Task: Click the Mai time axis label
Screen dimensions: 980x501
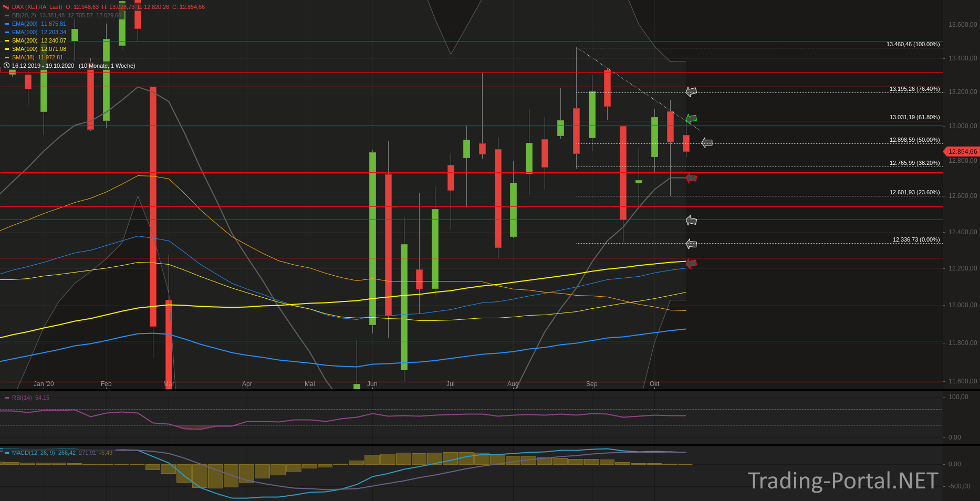Action: (310, 384)
